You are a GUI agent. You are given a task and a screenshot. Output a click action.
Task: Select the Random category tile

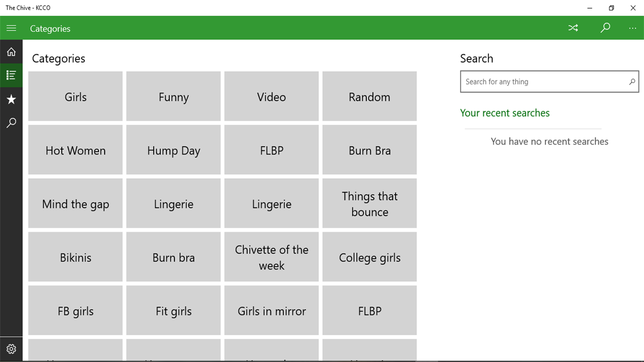(x=369, y=97)
